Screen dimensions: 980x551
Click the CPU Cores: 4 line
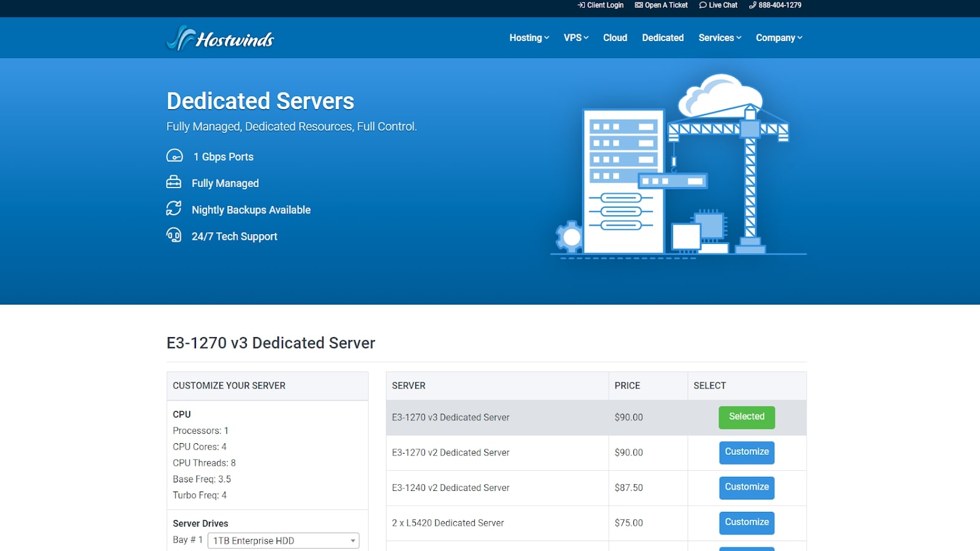tap(200, 447)
